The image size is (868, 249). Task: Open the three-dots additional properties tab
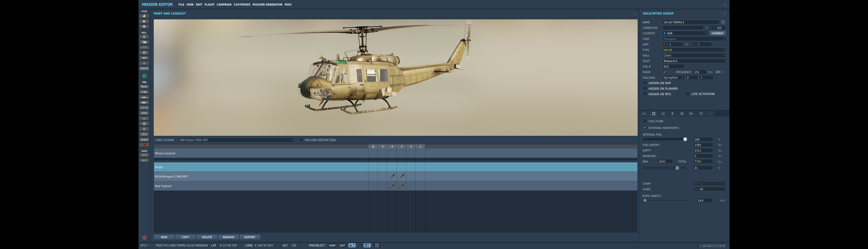coord(710,114)
